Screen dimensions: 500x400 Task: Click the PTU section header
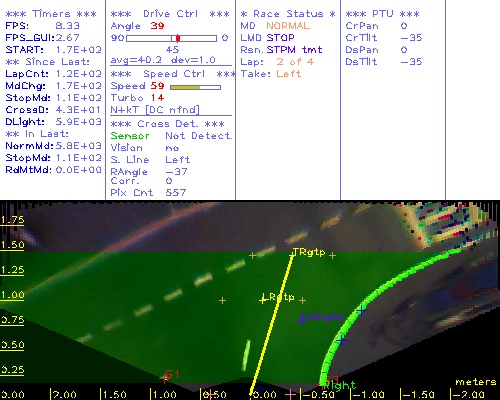click(x=382, y=14)
